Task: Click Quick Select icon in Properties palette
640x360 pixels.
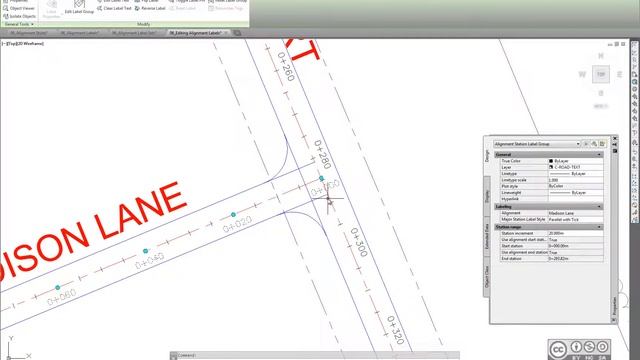Action: (602, 144)
